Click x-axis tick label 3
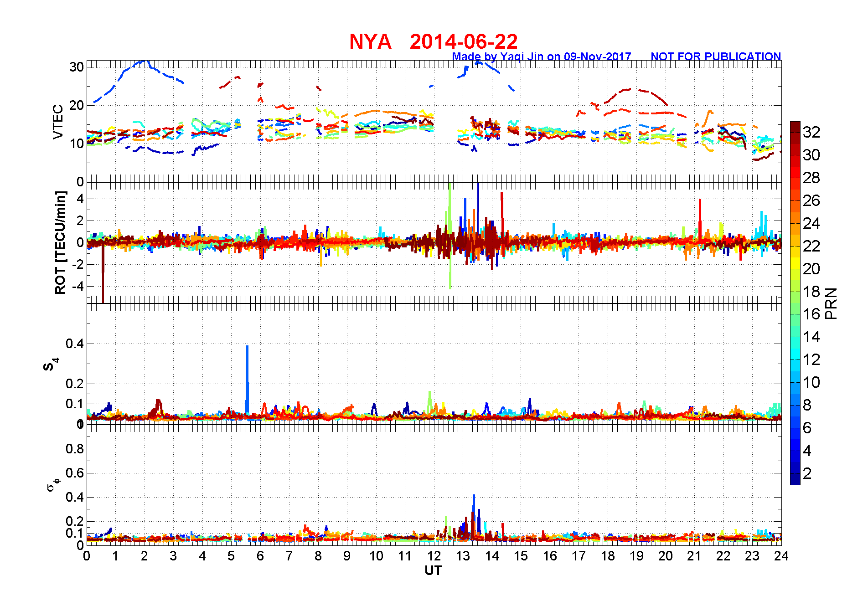This screenshot has width=868, height=606. tap(173, 556)
